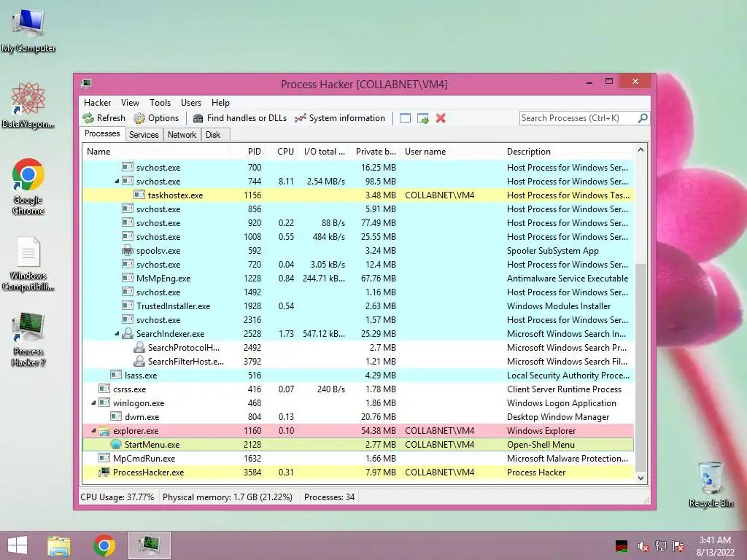747x560 pixels.
Task: Click the Windows Compatibility document icon
Action: 28,263
